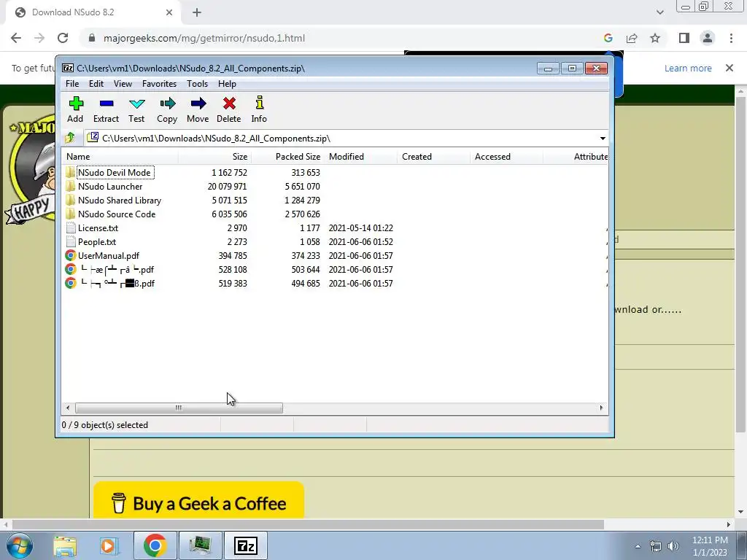Sort by the Modified column header
Viewport: 747px width, 560px height.
(x=360, y=157)
